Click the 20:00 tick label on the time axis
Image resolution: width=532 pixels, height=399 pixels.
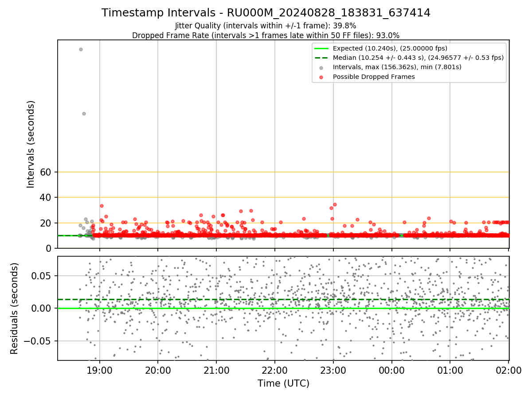pyautogui.click(x=158, y=370)
